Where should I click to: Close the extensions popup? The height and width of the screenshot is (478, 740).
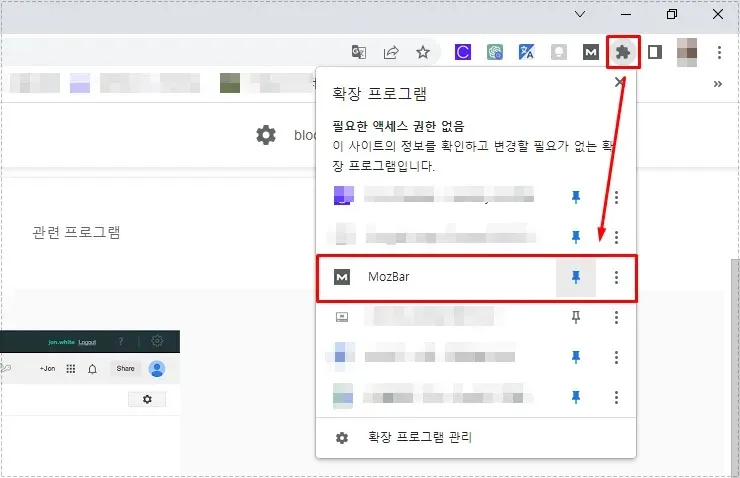pyautogui.click(x=620, y=82)
